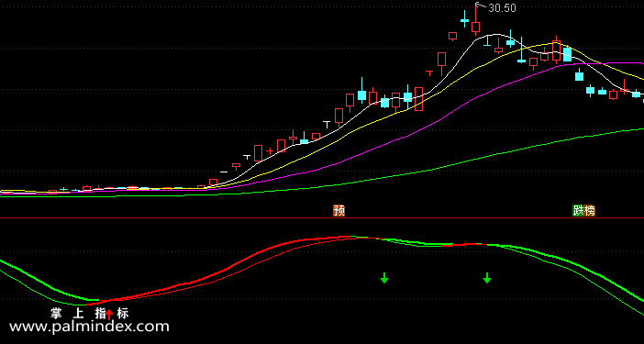Click the orange 预 forecast marker

(339, 211)
